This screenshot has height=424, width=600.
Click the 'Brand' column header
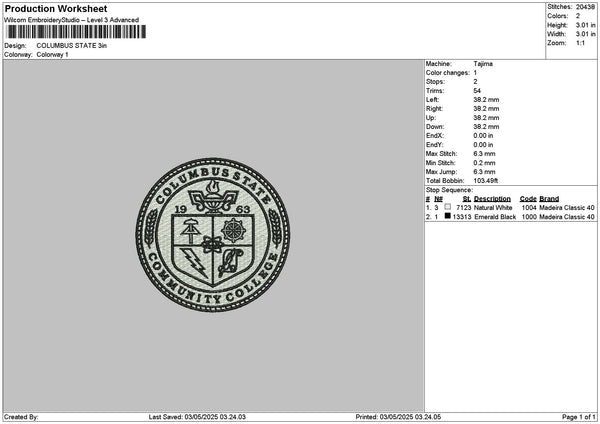point(549,199)
